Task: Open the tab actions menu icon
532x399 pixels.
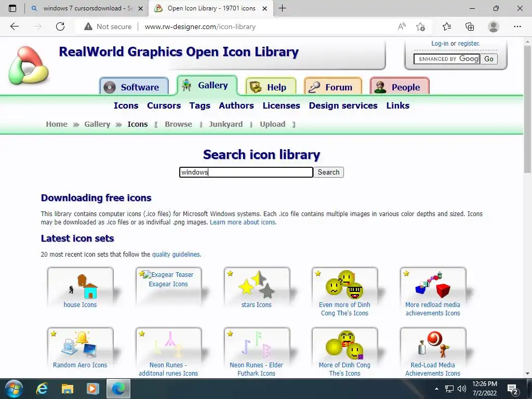Action: point(12,8)
